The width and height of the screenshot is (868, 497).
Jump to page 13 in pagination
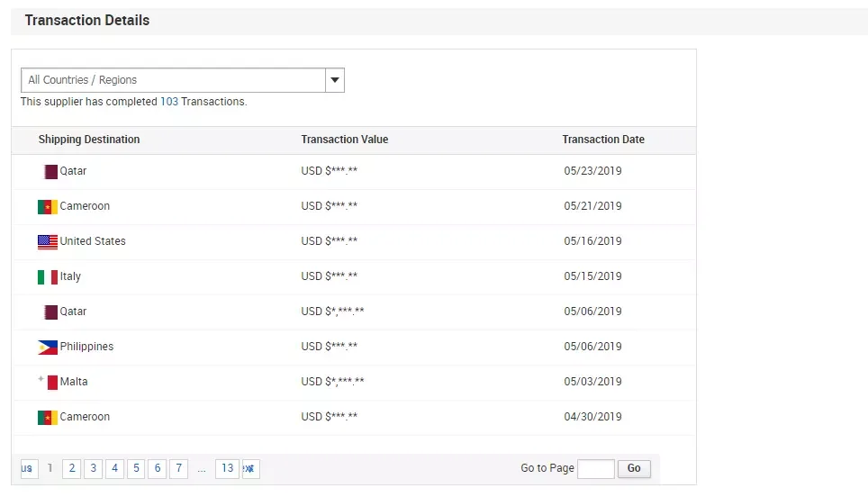click(227, 468)
